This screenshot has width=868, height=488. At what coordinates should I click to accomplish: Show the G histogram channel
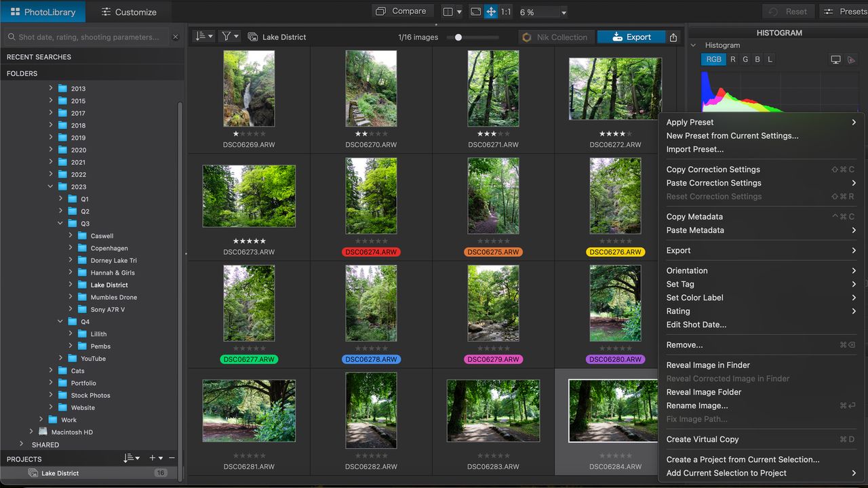tap(745, 60)
